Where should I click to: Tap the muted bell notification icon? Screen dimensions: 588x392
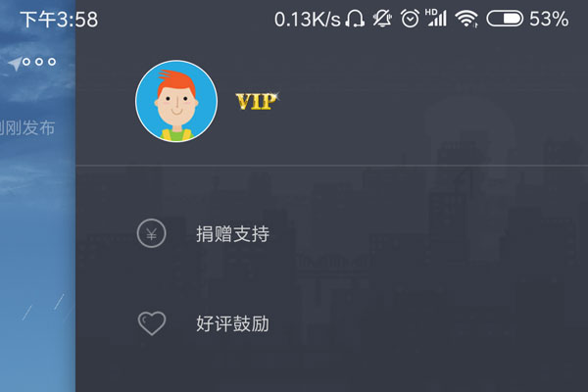click(382, 19)
